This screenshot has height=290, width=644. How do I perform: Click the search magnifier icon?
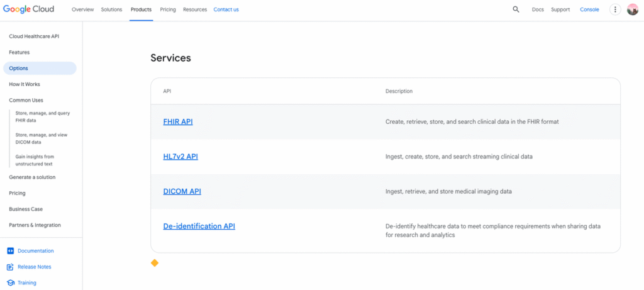[516, 9]
